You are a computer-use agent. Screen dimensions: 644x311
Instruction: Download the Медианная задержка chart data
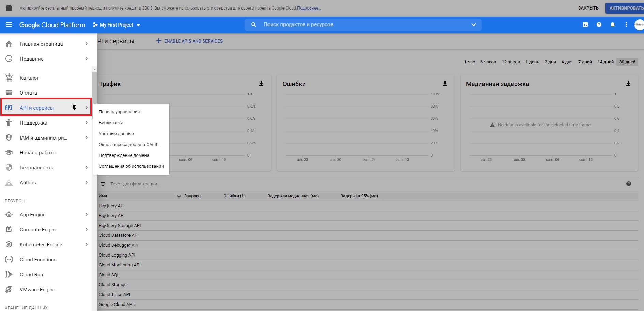pos(628,84)
